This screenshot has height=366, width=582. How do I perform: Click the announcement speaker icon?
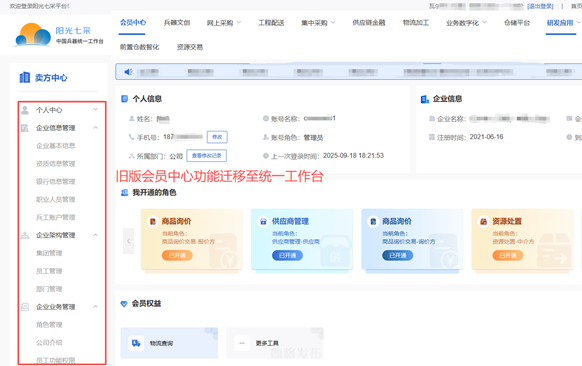pos(128,72)
